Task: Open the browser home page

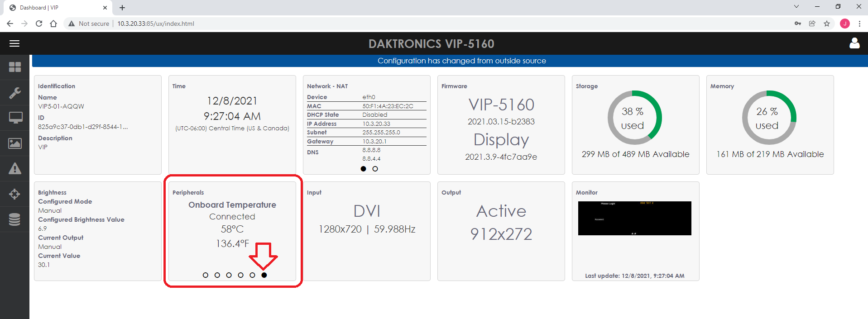Action: (53, 24)
